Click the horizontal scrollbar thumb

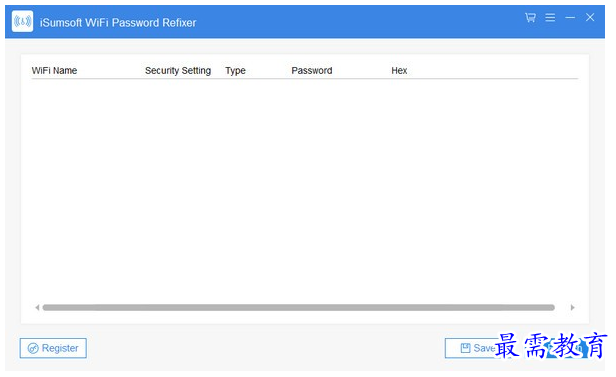click(x=299, y=307)
